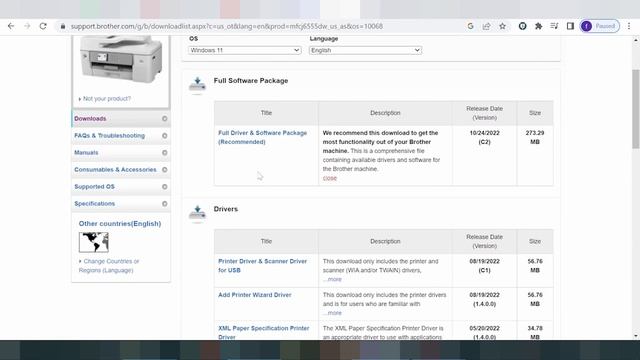Open the OS dropdown showing Windows 11
Viewport: 640px width, 360px height.
coord(244,50)
